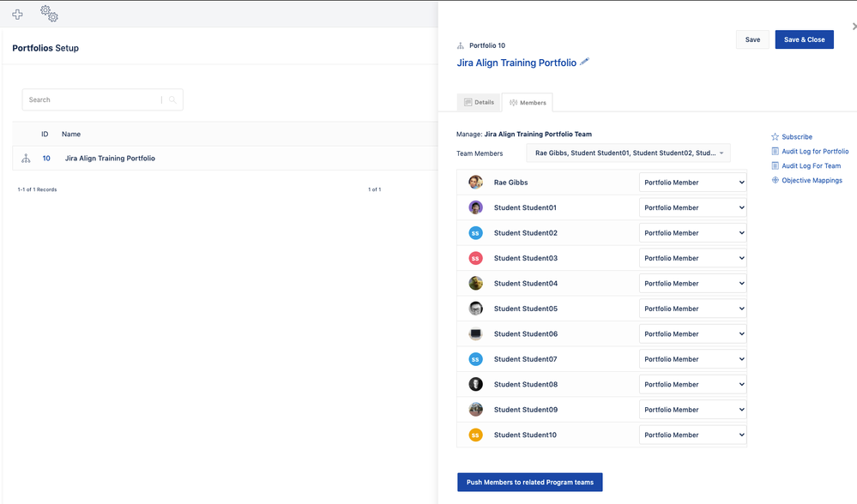The image size is (857, 504).
Task: Click Rae Gibbs avatar
Action: pyautogui.click(x=475, y=183)
